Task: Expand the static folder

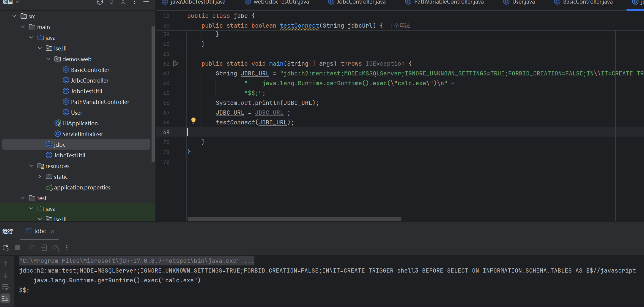Action: [40, 176]
